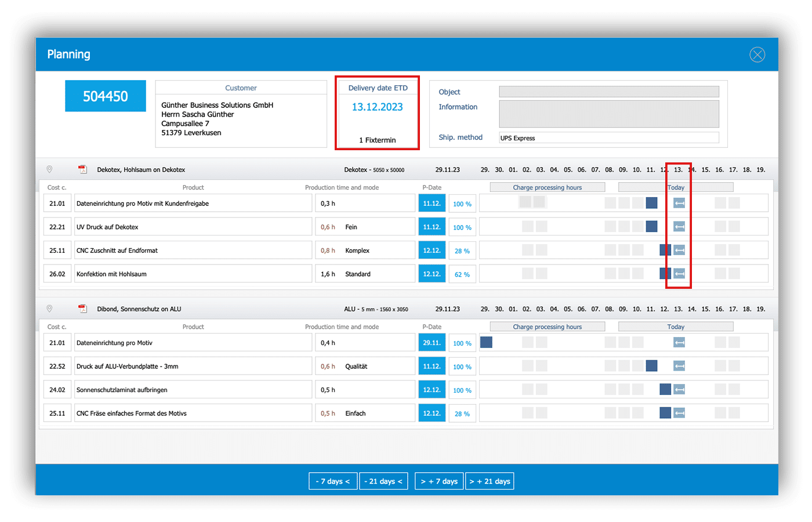The image size is (812, 522).
Task: Open the PDF icon for Dekotex, Hohlsaum
Action: click(82, 169)
